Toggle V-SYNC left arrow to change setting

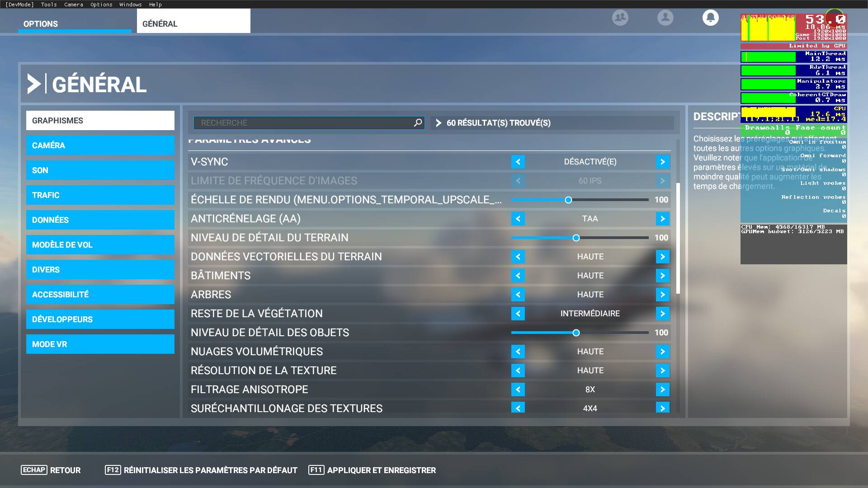(518, 161)
